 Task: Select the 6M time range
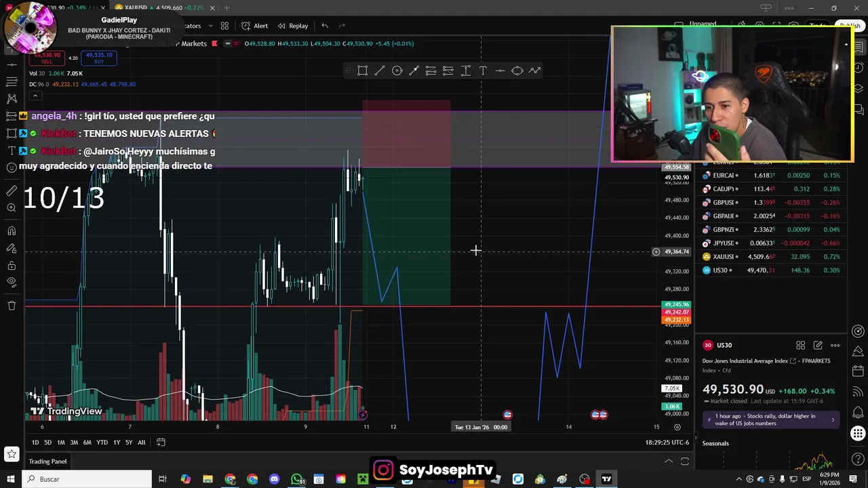tap(87, 443)
